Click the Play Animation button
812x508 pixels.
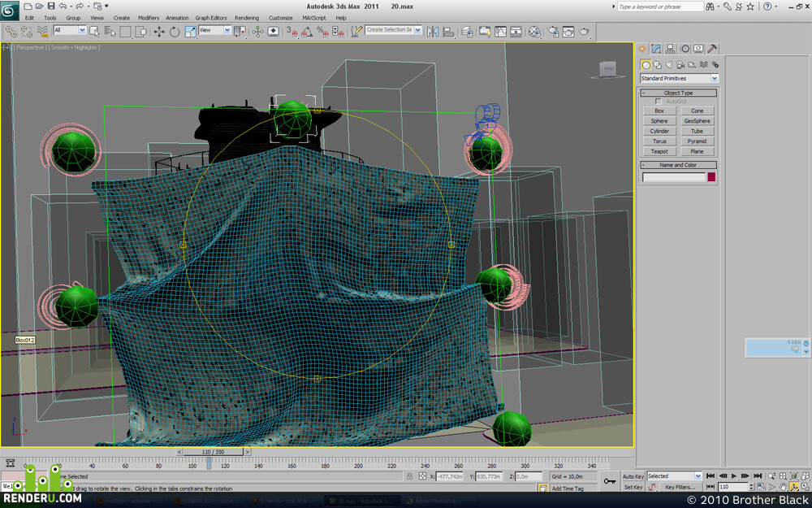click(734, 475)
